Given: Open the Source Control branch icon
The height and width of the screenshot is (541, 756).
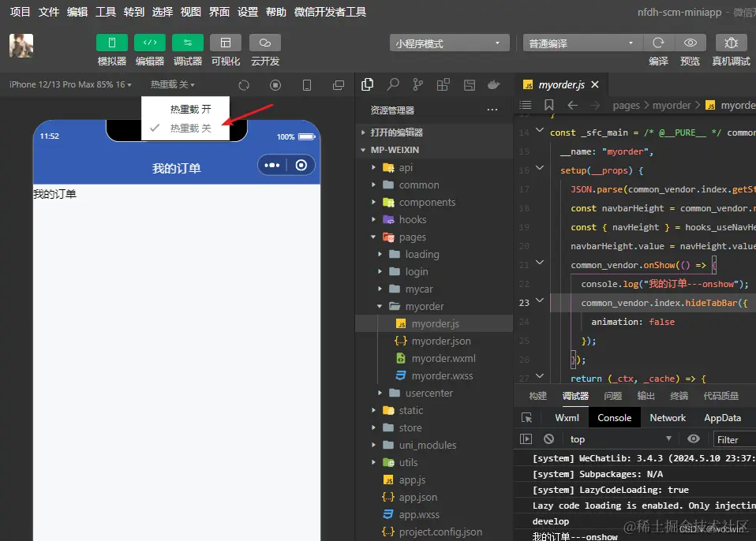Looking at the screenshot, I should [x=418, y=85].
